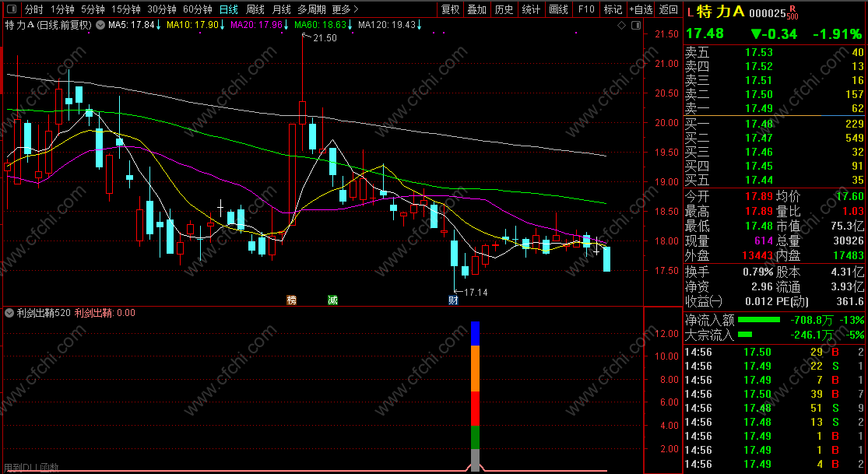Open the 画线 drawing tools
This screenshot has height=474, width=868.
coord(558,9)
